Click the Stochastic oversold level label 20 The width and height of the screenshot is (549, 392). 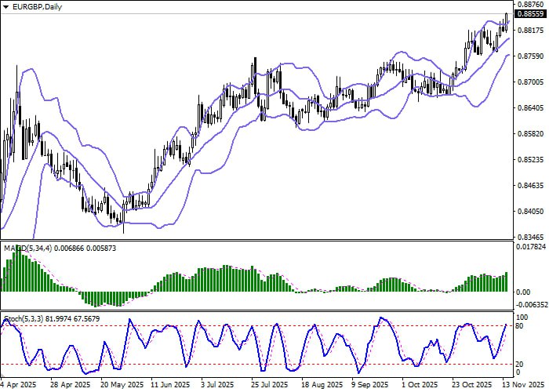click(x=520, y=365)
